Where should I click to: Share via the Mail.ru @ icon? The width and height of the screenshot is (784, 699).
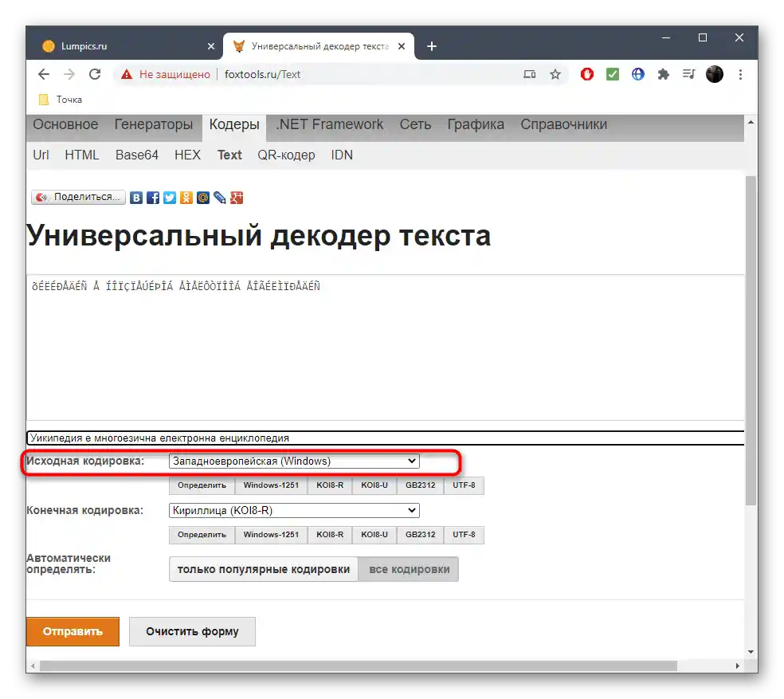click(x=203, y=198)
